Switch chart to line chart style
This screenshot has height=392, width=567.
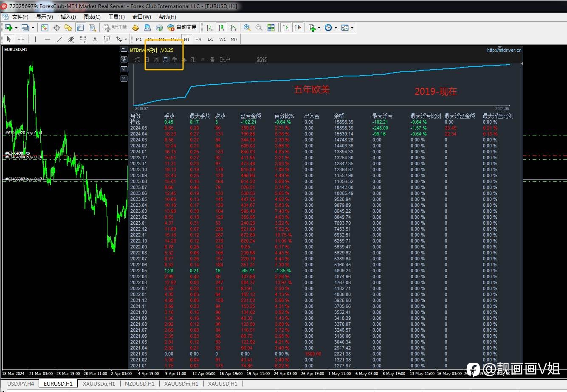tap(233, 28)
